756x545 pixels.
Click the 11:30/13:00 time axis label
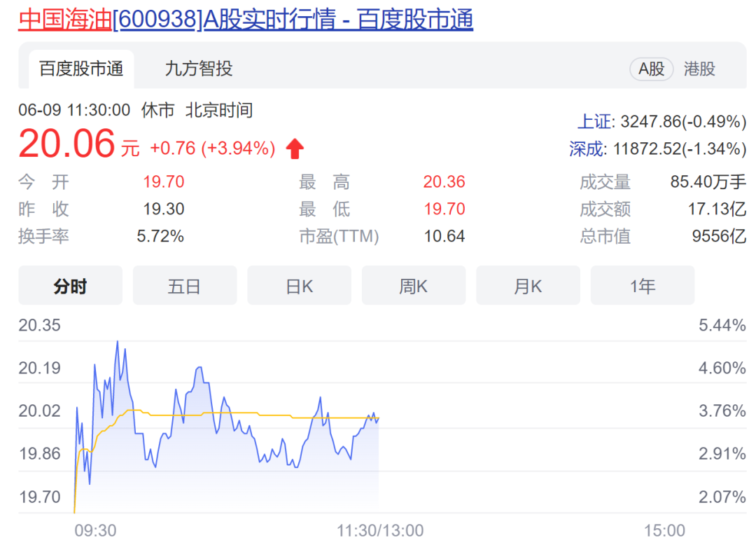(379, 530)
